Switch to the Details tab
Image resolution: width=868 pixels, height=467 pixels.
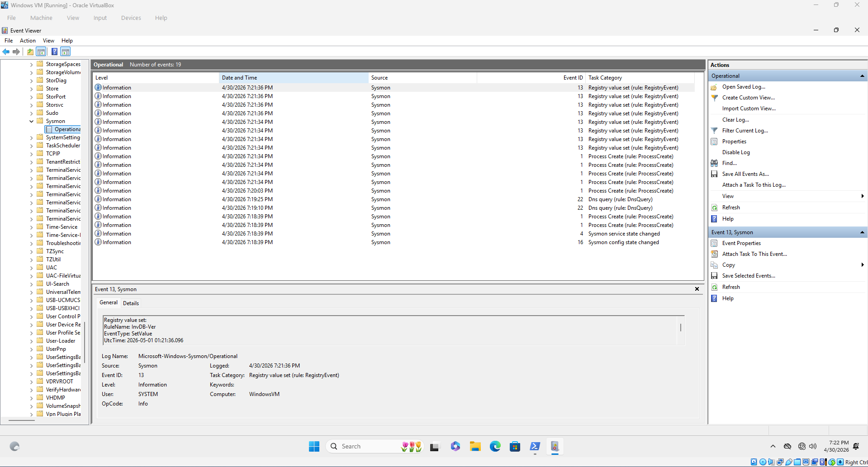[x=131, y=303]
